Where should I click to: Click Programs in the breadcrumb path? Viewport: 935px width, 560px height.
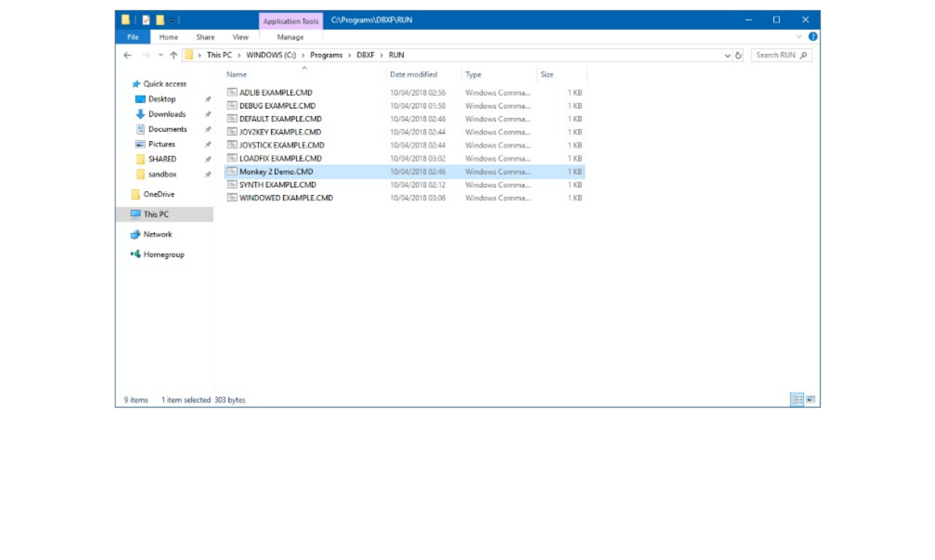tap(326, 55)
